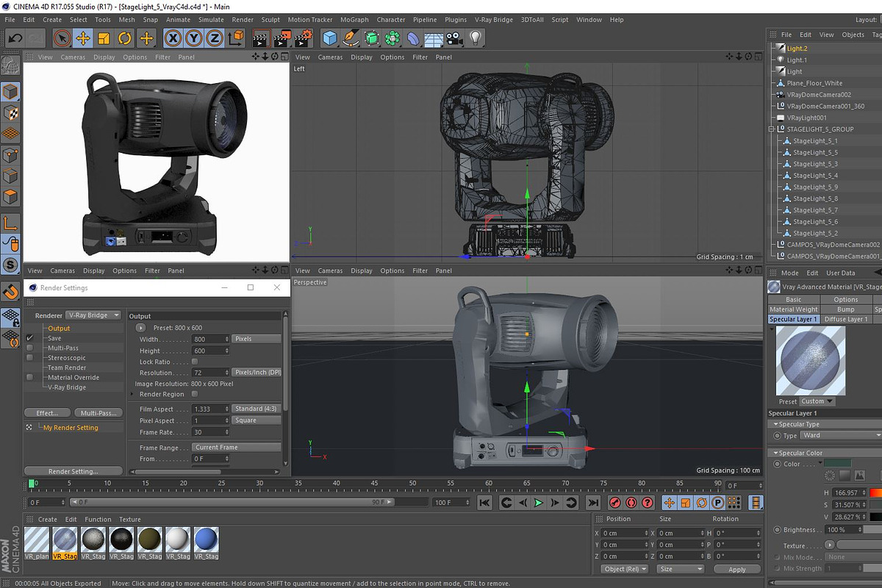Enable Multi-Pass checkbox in Render Settings

coord(30,348)
